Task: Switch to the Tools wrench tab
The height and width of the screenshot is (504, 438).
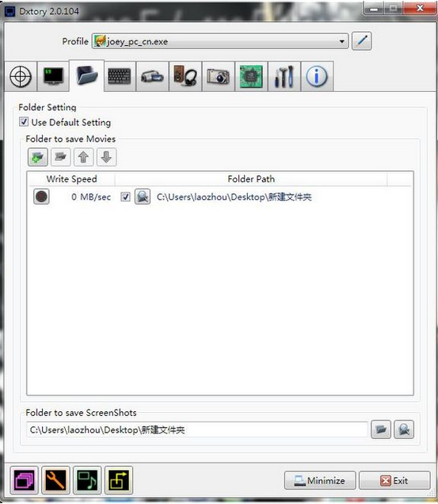Action: click(284, 77)
